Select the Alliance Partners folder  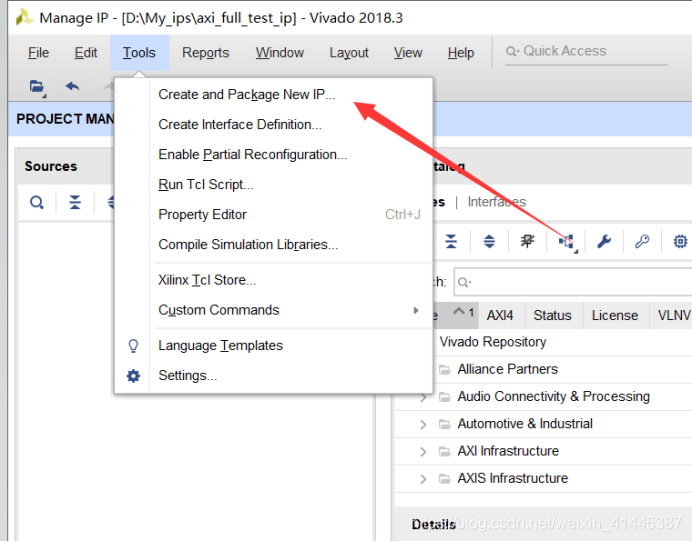click(x=508, y=369)
